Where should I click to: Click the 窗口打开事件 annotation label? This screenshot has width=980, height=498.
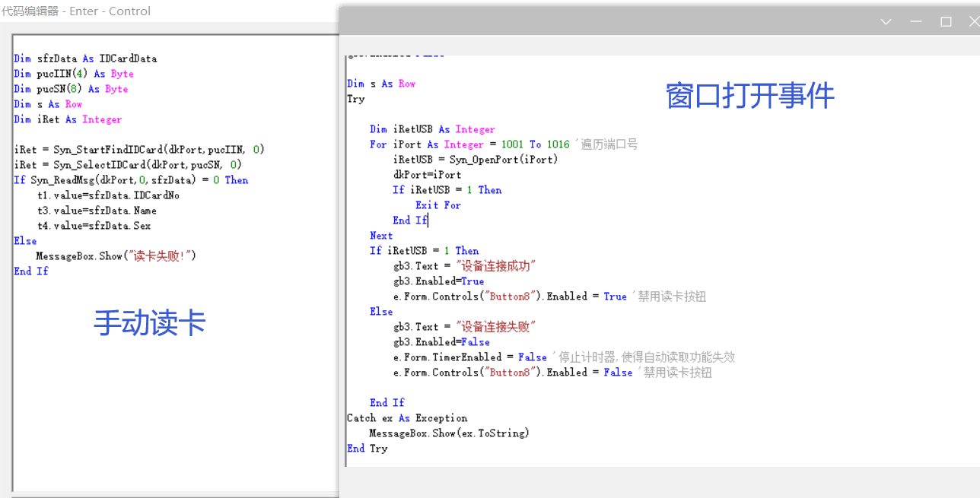[749, 97]
